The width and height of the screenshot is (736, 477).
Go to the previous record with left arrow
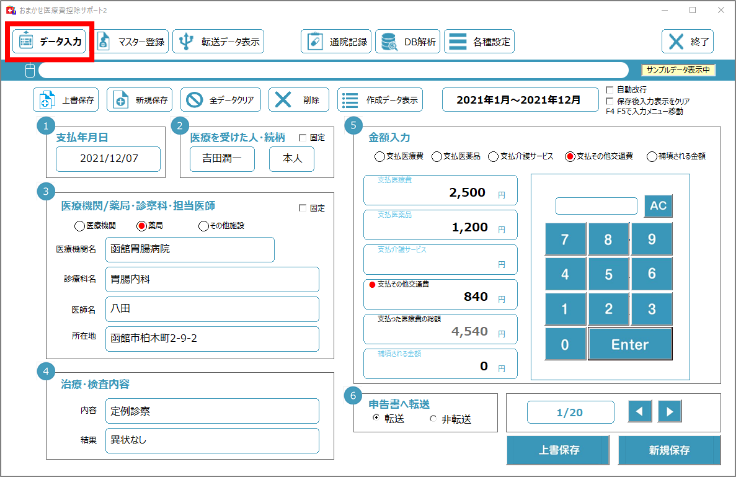click(640, 411)
